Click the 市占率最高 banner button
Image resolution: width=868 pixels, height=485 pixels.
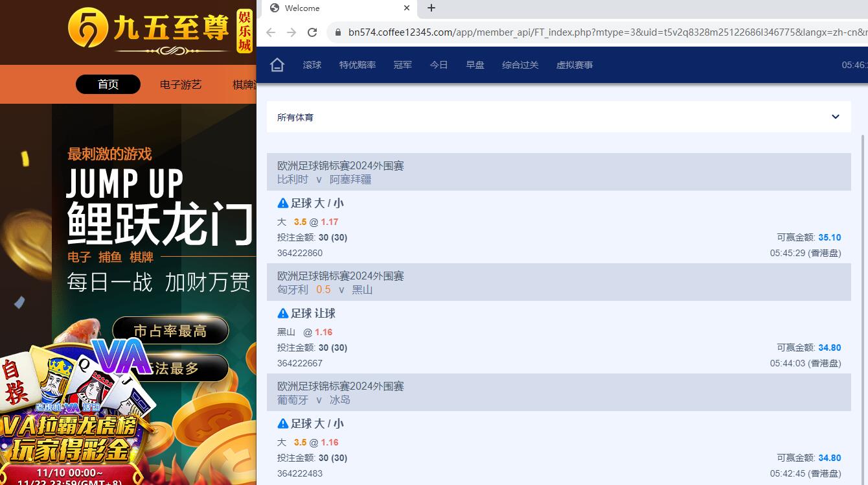pos(170,331)
